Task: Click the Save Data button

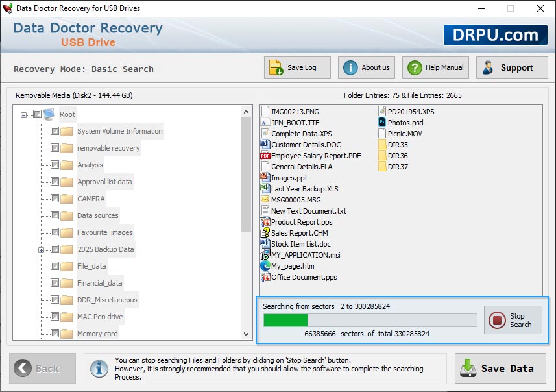Action: point(500,368)
